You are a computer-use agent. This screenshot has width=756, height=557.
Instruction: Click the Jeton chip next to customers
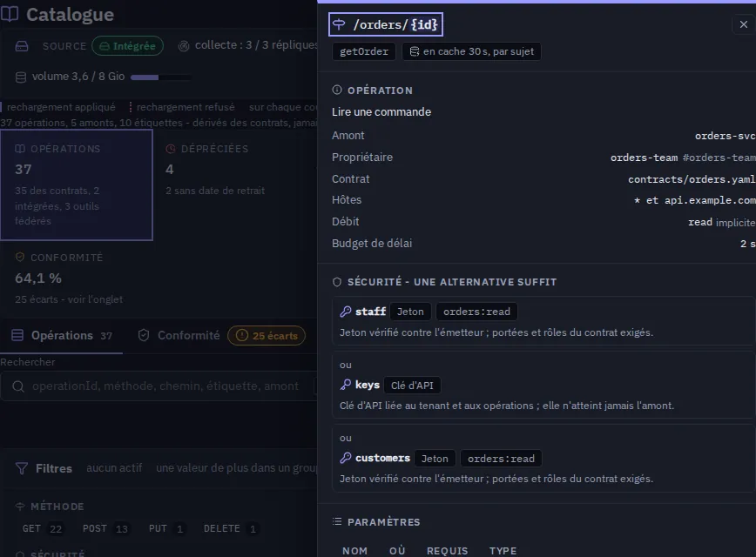click(435, 459)
